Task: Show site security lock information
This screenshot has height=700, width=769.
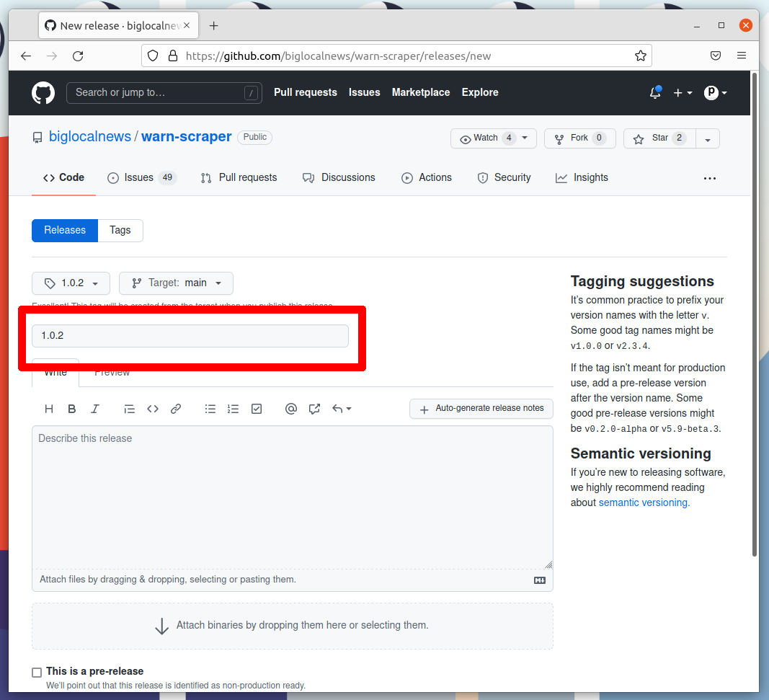Action: [x=173, y=56]
